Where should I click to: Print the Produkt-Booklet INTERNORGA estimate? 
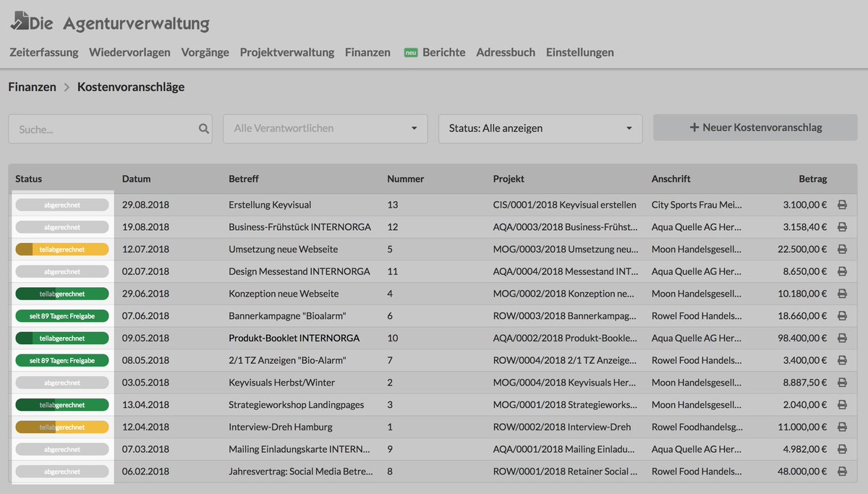842,338
